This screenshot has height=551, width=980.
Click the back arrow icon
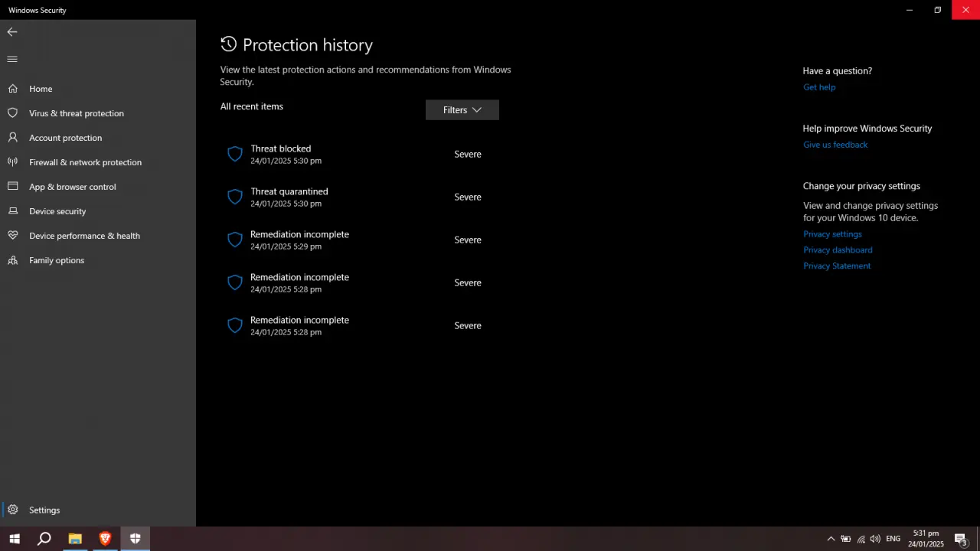point(12,32)
